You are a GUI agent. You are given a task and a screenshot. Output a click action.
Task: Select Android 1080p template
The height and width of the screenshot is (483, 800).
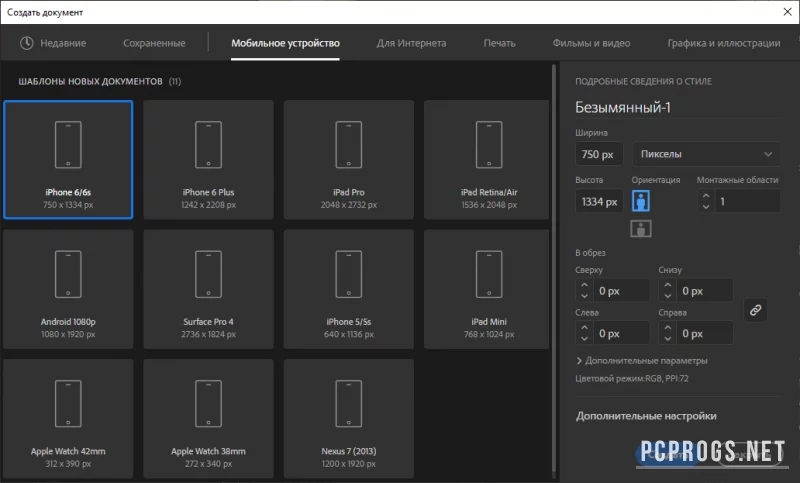[68, 289]
